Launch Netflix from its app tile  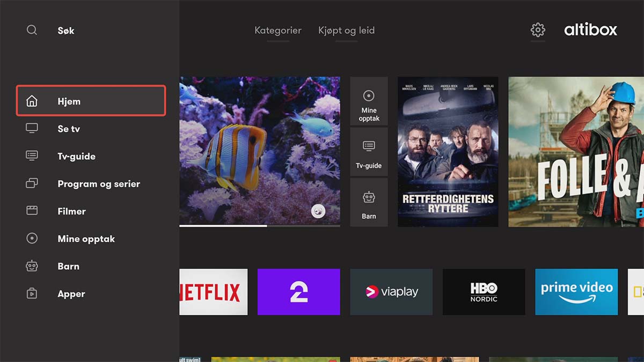click(214, 291)
